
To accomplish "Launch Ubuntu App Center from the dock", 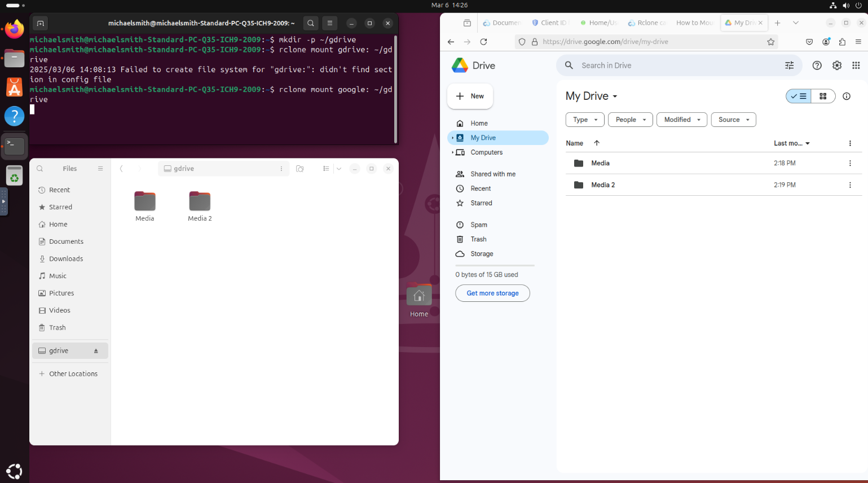I will [14, 87].
